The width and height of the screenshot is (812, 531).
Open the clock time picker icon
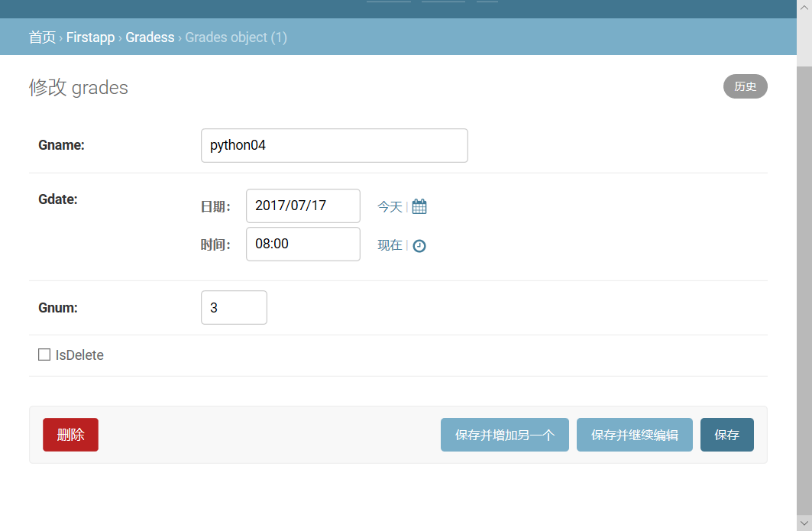[x=419, y=245]
